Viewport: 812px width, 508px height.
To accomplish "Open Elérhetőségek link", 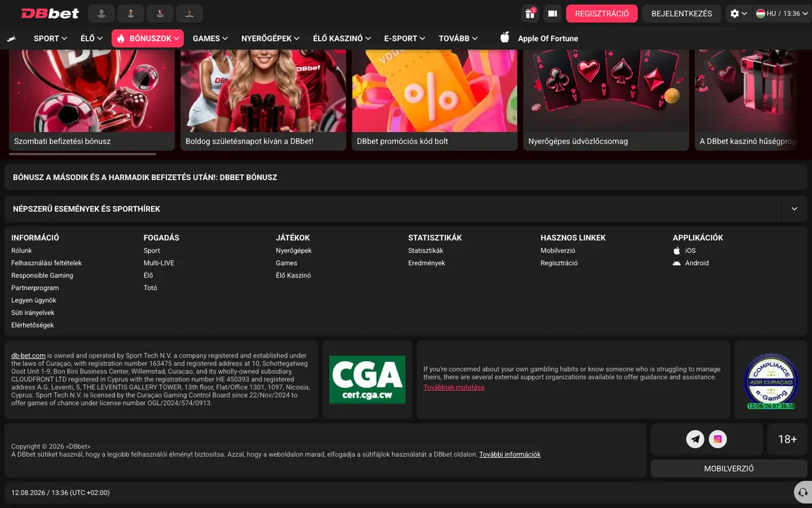I will pos(32,325).
